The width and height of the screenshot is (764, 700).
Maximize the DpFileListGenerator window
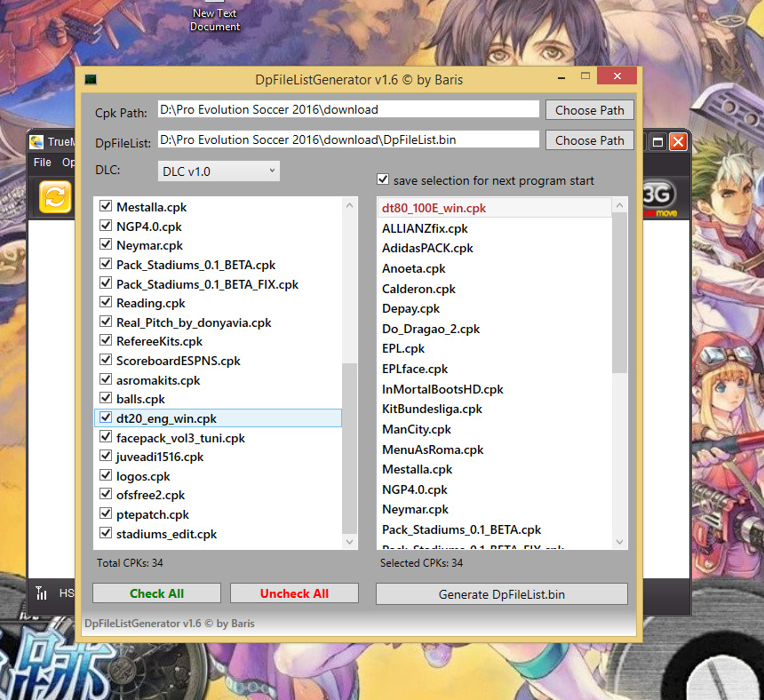click(585, 76)
